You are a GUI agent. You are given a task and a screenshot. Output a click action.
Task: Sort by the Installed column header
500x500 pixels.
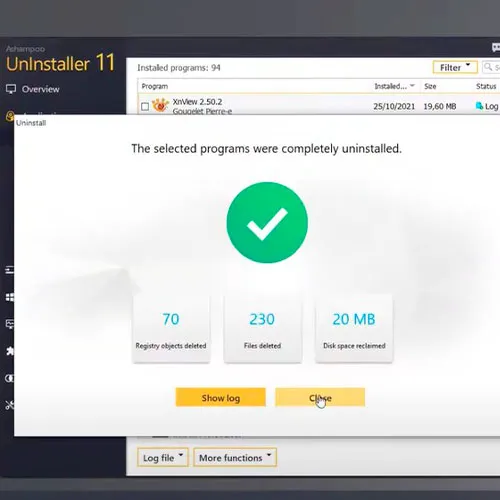(394, 86)
